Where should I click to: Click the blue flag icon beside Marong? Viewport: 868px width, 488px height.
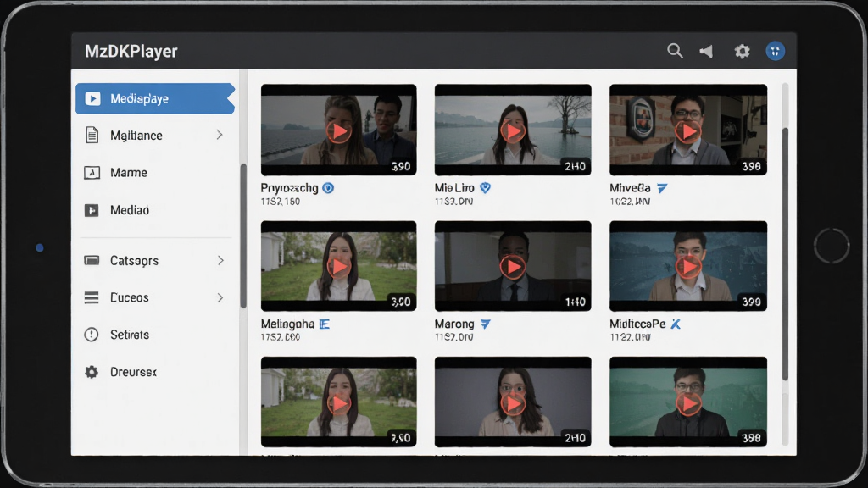(486, 324)
